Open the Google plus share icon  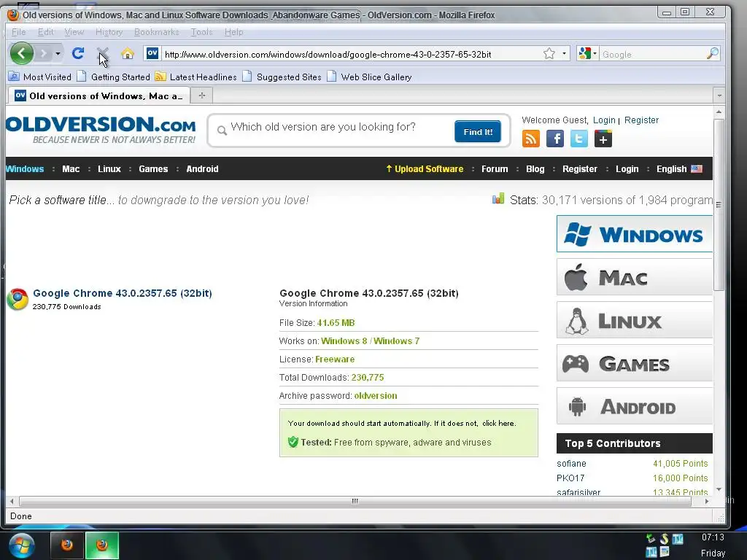[x=603, y=139]
